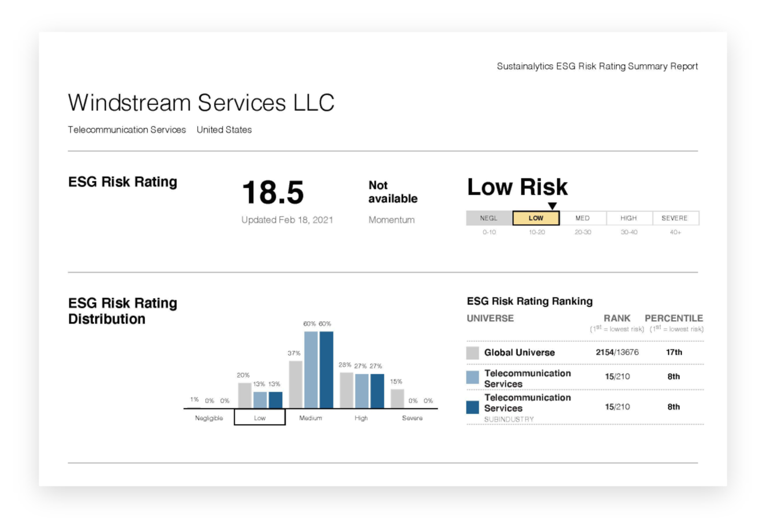Select the MED risk scale segment
766x532 pixels.
(583, 218)
